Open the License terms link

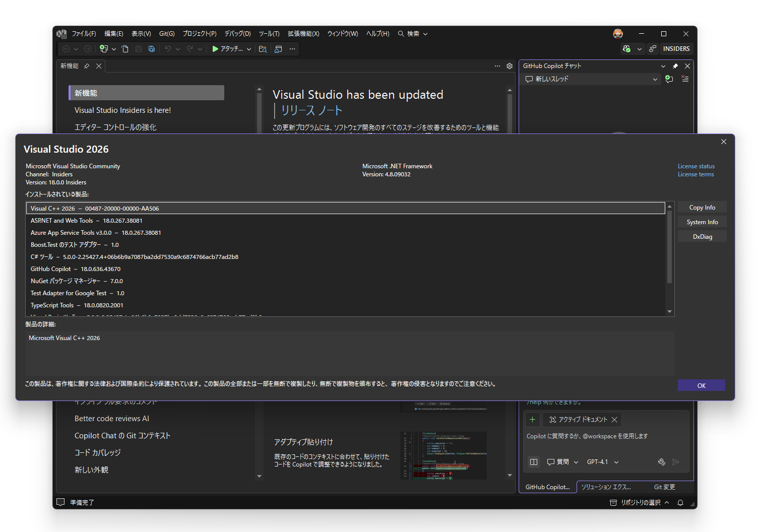click(696, 174)
